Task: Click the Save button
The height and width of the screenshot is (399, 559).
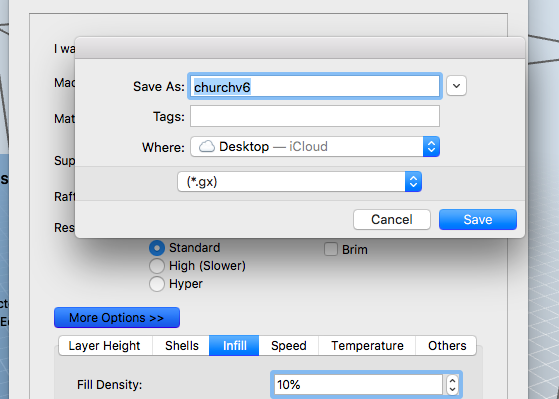Action: point(478,219)
